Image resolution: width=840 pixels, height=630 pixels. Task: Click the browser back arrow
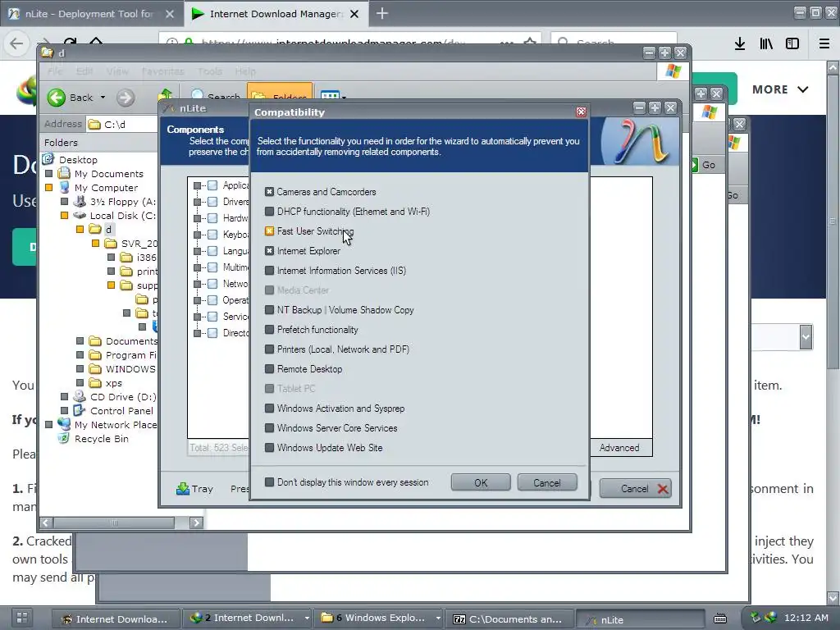(x=16, y=43)
